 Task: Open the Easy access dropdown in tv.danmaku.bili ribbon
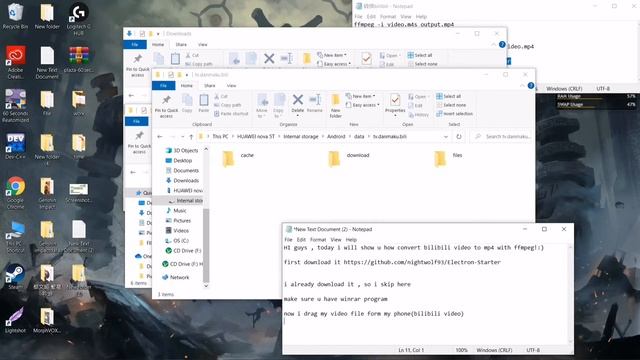pyautogui.click(x=362, y=105)
